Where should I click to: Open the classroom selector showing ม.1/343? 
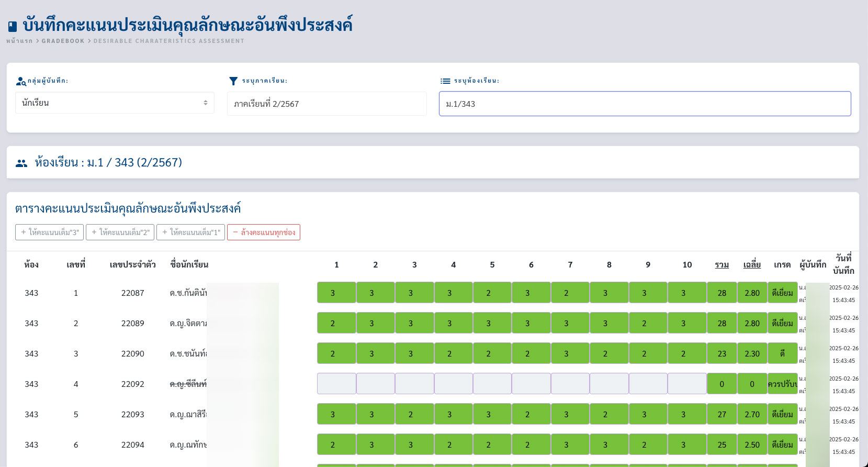pyautogui.click(x=645, y=104)
